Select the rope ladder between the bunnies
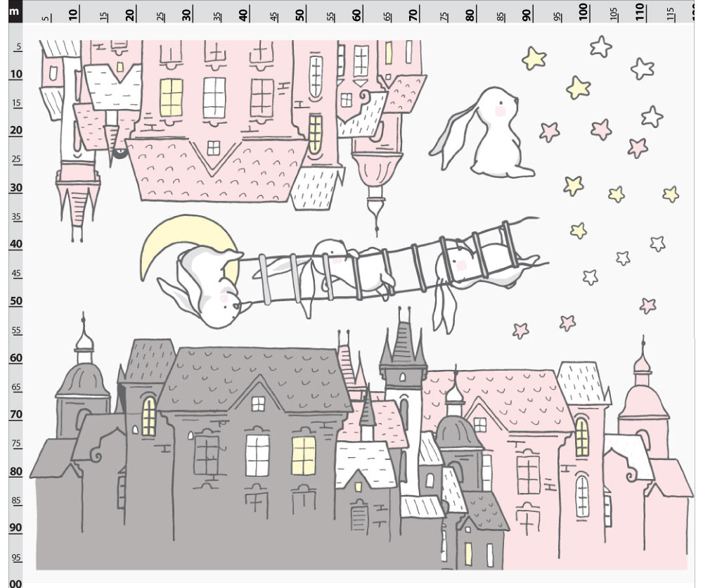 394,267
